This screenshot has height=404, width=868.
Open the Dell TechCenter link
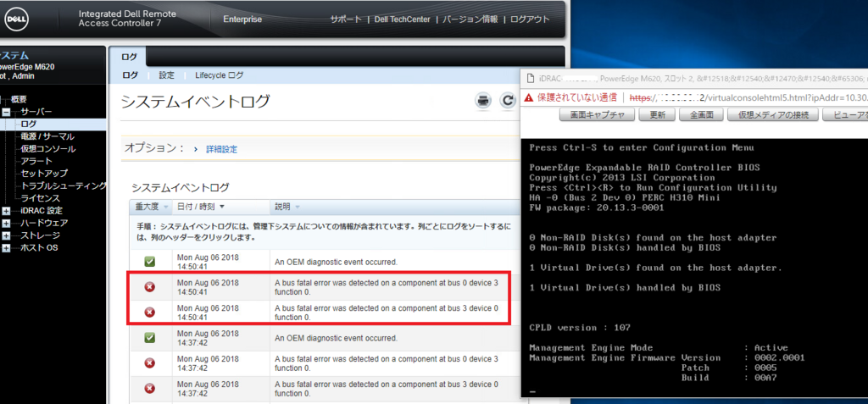pyautogui.click(x=402, y=19)
